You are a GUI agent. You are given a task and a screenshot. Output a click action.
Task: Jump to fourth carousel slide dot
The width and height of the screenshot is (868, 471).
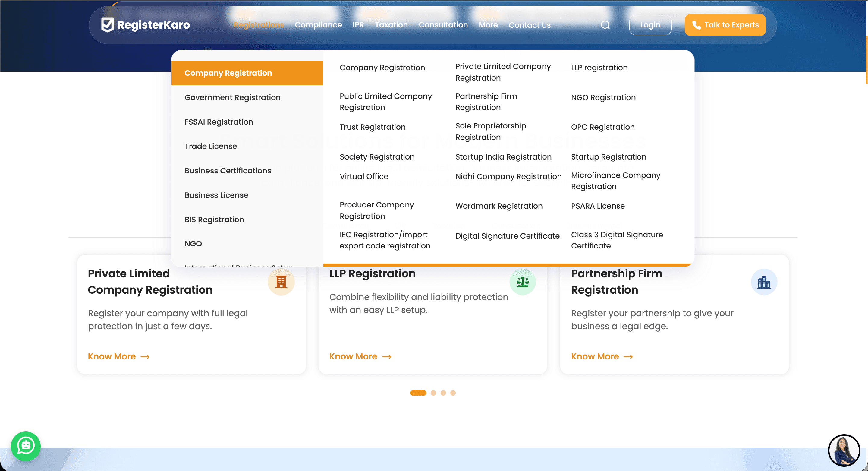(x=453, y=393)
